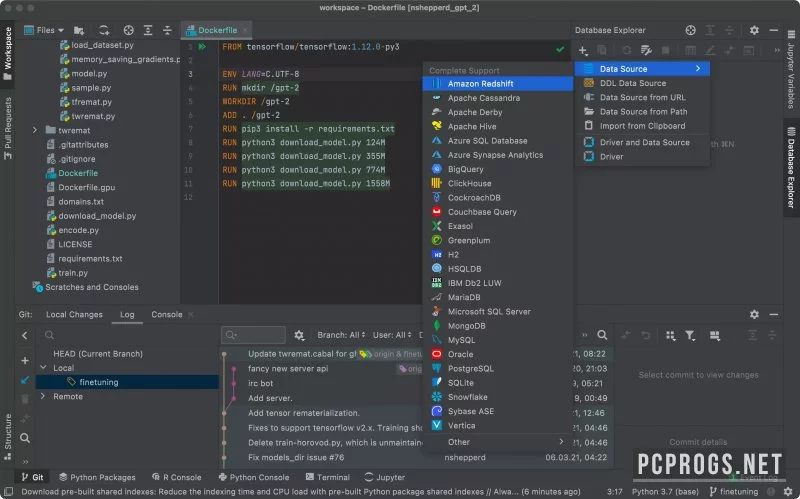The width and height of the screenshot is (800, 499).
Task: Open download_model.py in file tree
Action: (x=97, y=216)
